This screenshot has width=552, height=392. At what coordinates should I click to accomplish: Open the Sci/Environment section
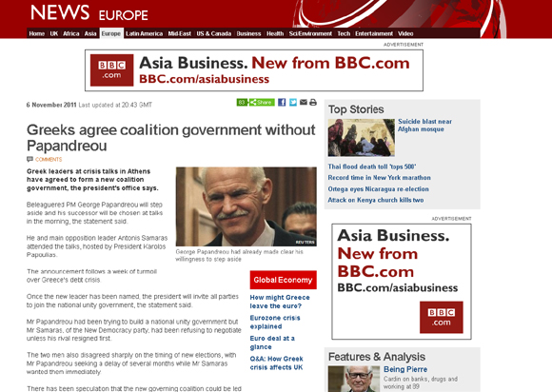click(x=310, y=34)
